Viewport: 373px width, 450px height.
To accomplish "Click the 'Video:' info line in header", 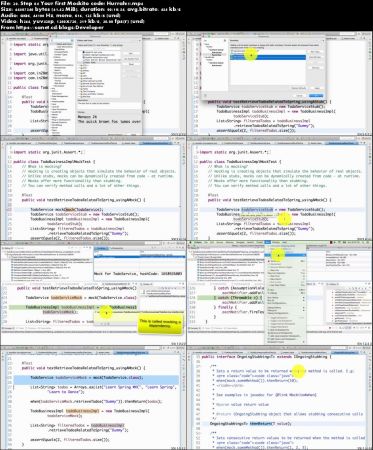I will (73, 21).
